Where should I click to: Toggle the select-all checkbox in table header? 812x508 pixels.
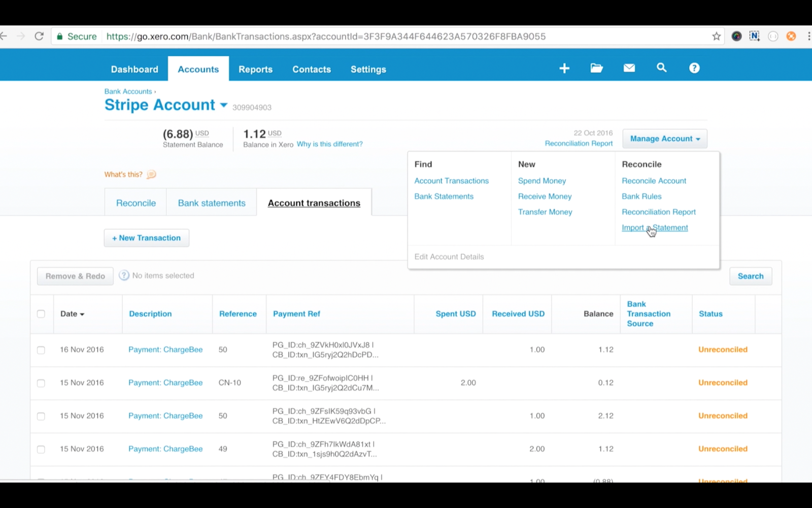tap(41, 314)
